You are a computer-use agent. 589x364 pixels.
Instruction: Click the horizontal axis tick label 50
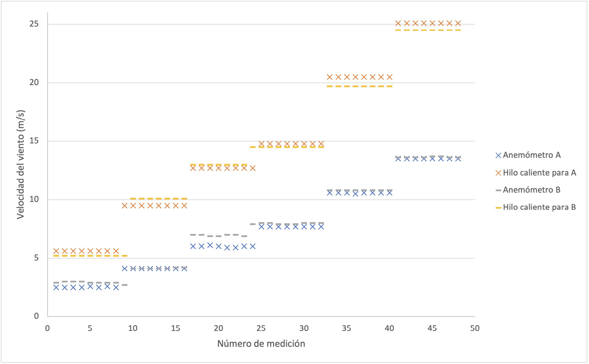pyautogui.click(x=475, y=328)
